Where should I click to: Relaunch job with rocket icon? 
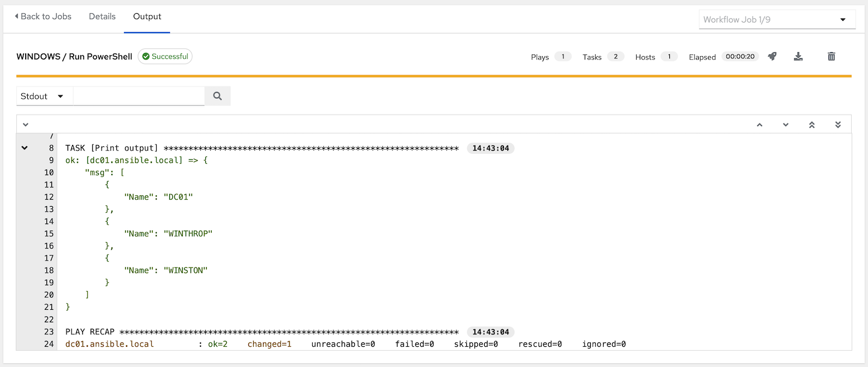point(772,56)
